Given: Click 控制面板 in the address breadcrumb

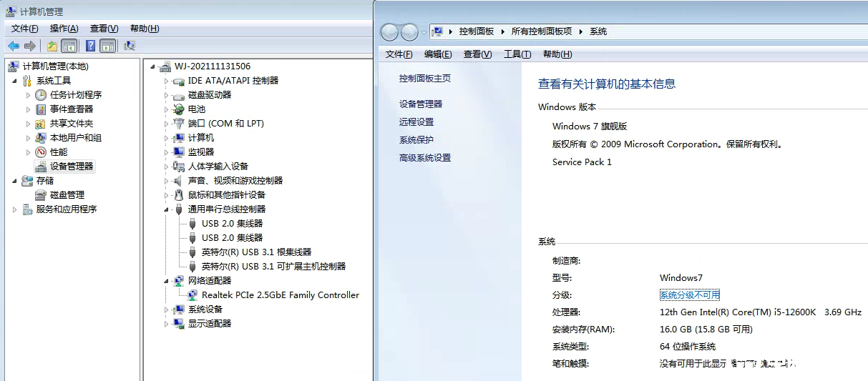Looking at the screenshot, I should 477,31.
